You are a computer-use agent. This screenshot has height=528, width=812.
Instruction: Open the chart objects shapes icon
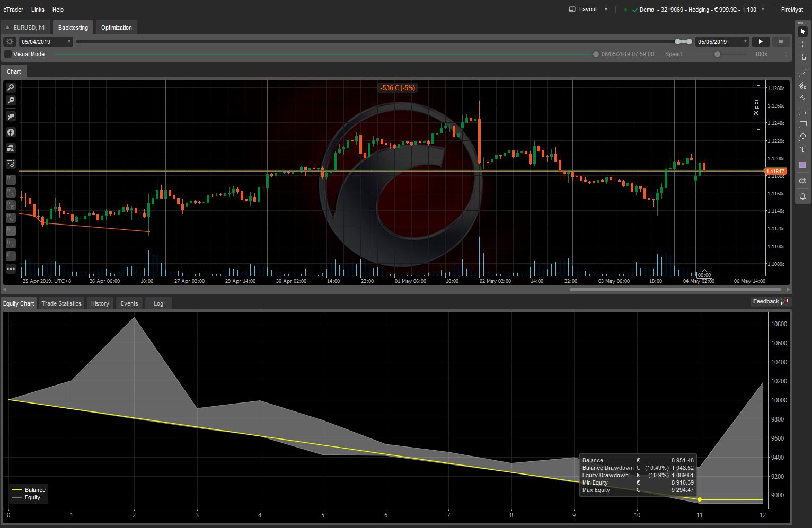11,148
